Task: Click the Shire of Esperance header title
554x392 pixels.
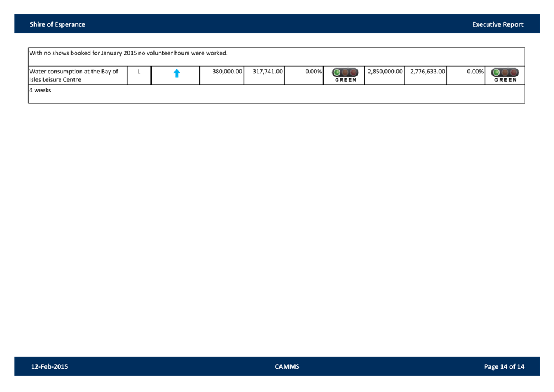Action: (57, 24)
